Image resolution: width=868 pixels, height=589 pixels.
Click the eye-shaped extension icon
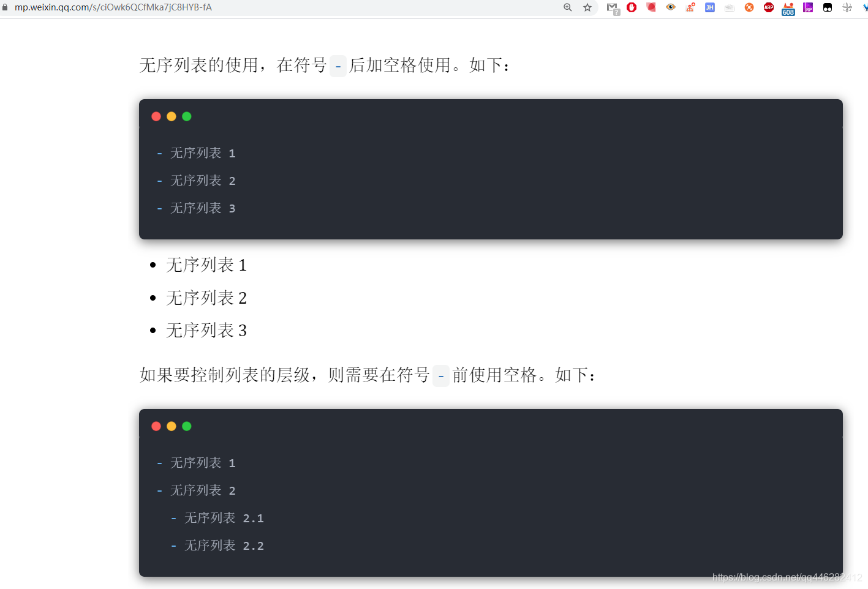click(671, 7)
